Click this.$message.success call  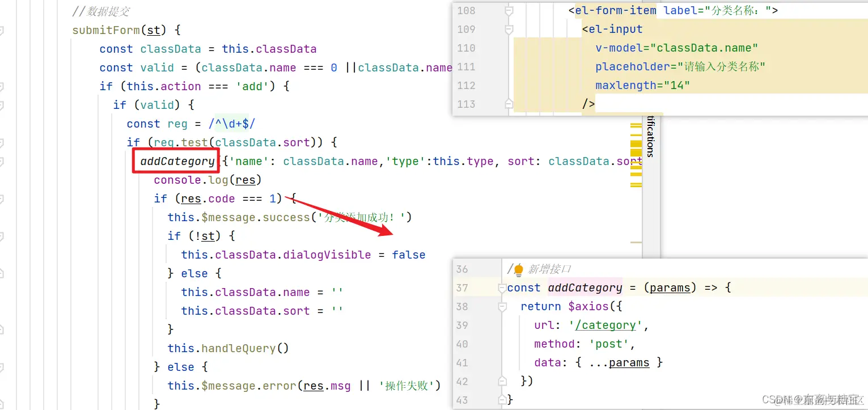tap(289, 217)
